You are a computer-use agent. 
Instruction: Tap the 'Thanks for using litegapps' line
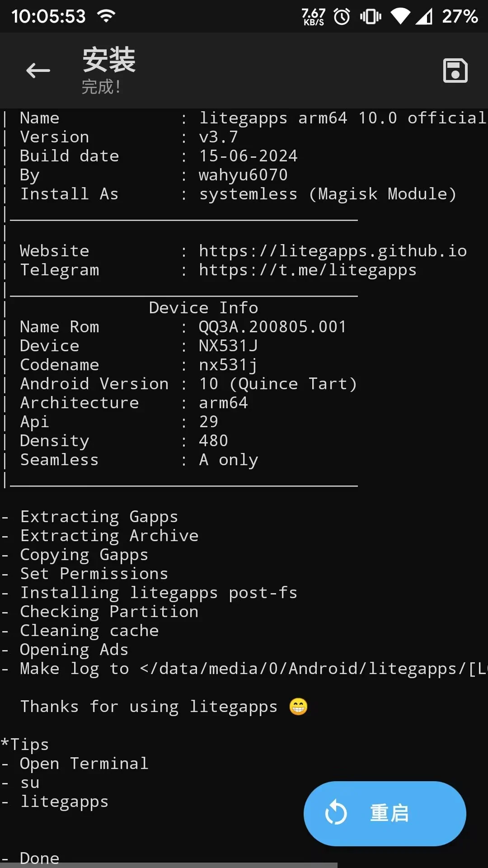pyautogui.click(x=149, y=706)
